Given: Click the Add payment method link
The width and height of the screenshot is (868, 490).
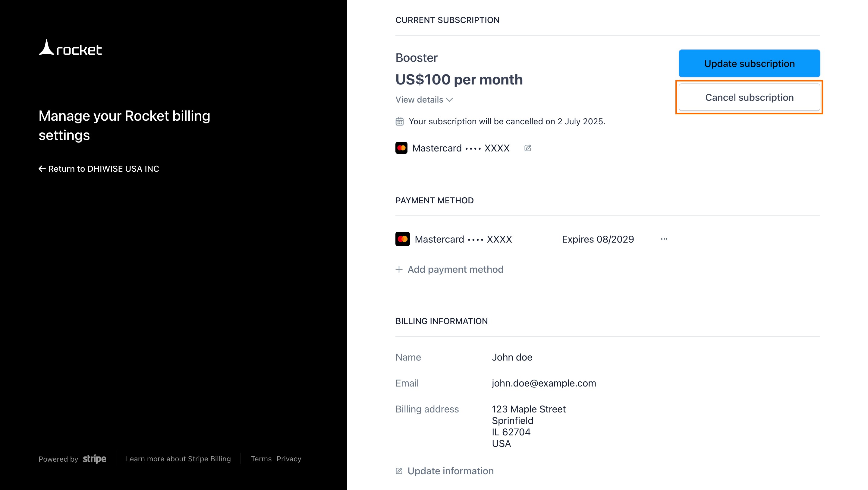Looking at the screenshot, I should (x=455, y=269).
